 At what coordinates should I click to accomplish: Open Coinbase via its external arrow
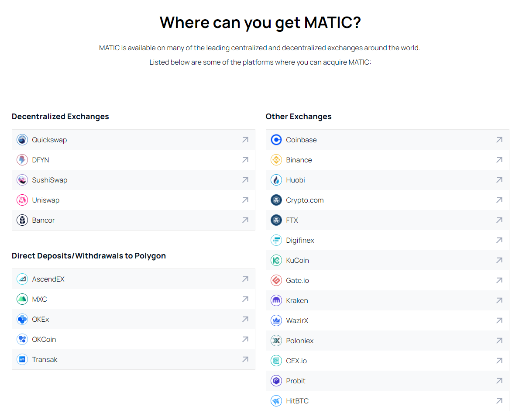click(x=499, y=140)
